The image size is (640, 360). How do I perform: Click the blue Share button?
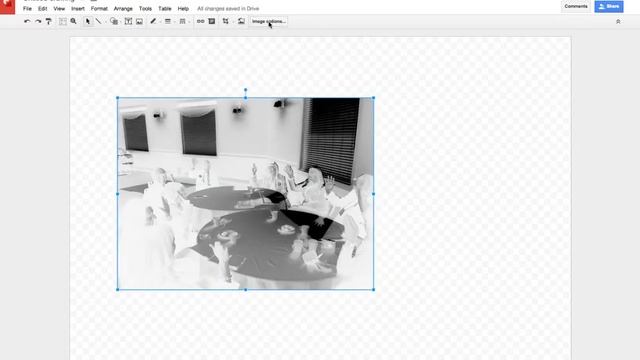609,6
